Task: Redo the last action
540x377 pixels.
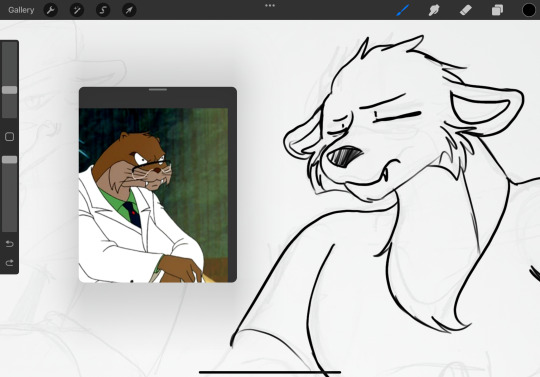Action: click(10, 263)
